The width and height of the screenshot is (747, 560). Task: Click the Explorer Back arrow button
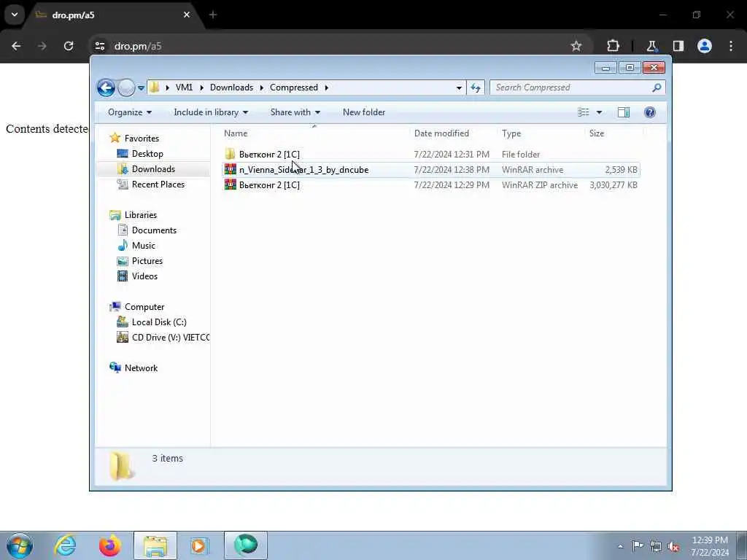(106, 87)
